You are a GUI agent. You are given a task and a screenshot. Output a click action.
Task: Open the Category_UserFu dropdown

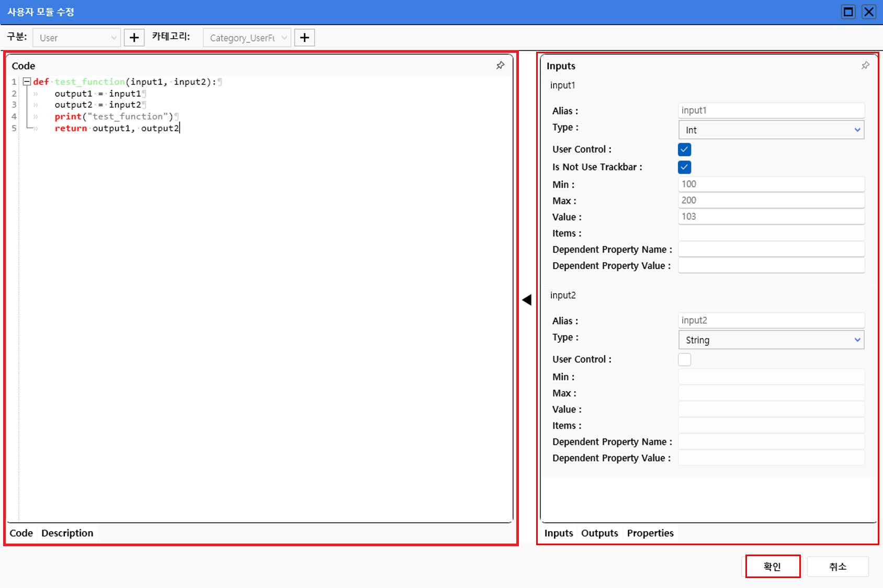click(x=246, y=38)
